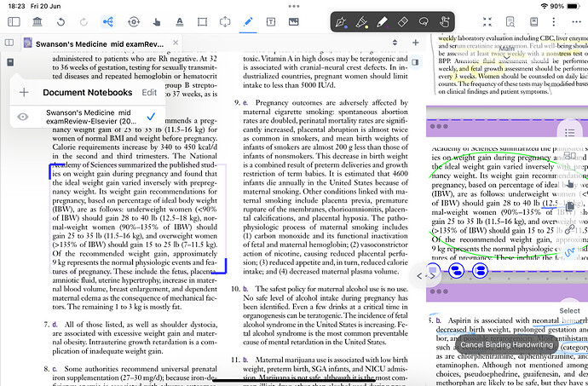
Task: Add a new document tab
Action: click(415, 43)
